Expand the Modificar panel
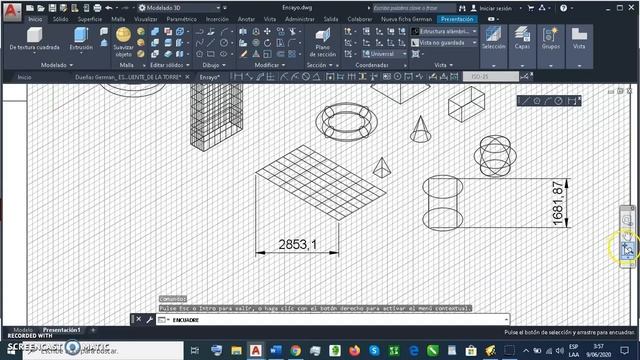The width and height of the screenshot is (640, 360). (269, 65)
